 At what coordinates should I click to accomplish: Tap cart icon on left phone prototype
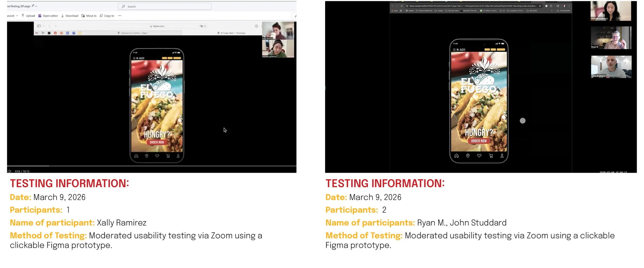click(168, 156)
